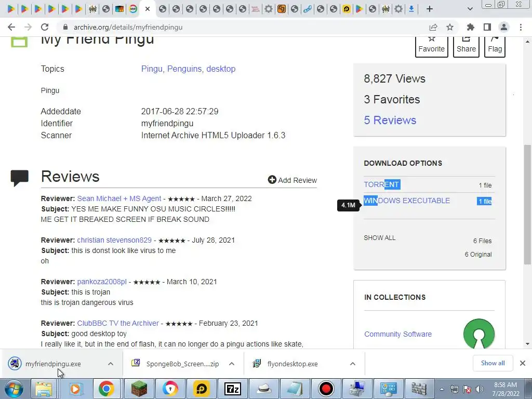Show all downloads
Screen dimensions: 532x399
(x=493, y=363)
